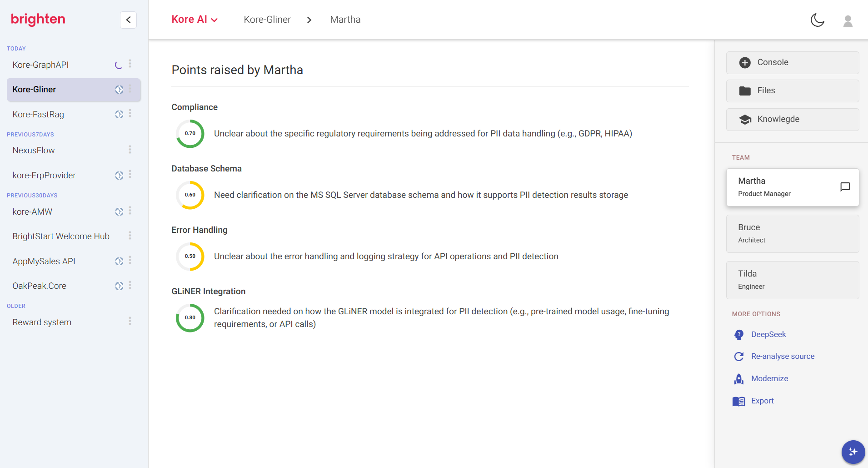Open the kore-AMW project
The height and width of the screenshot is (468, 868).
point(32,211)
